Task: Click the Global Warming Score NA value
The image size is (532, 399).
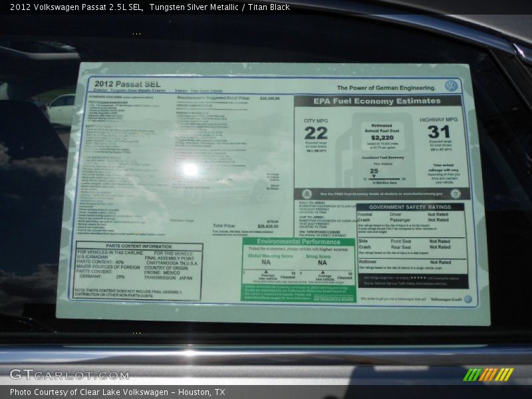Action: pyautogui.click(x=266, y=263)
